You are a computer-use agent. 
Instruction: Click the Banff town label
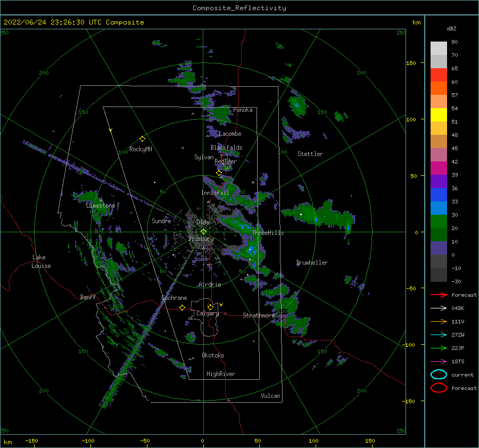click(x=88, y=297)
